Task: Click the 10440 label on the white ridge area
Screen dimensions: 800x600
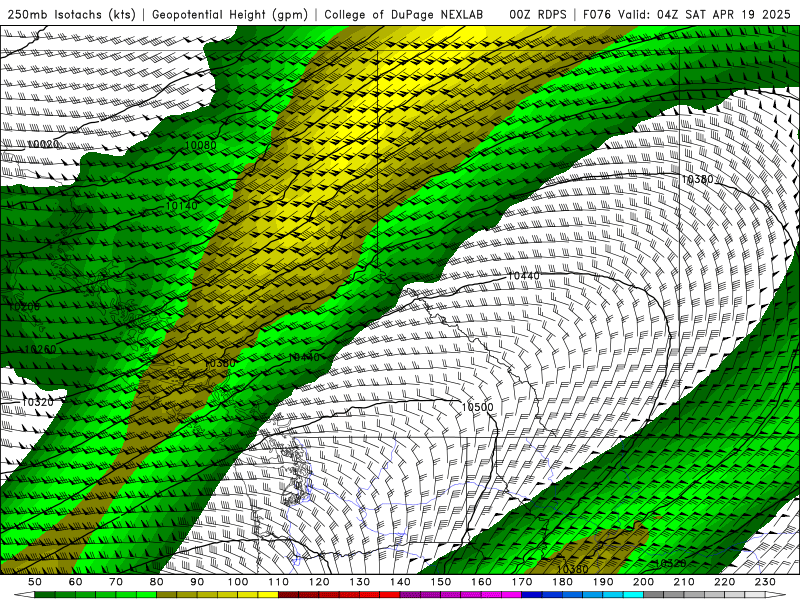Action: 523,276
